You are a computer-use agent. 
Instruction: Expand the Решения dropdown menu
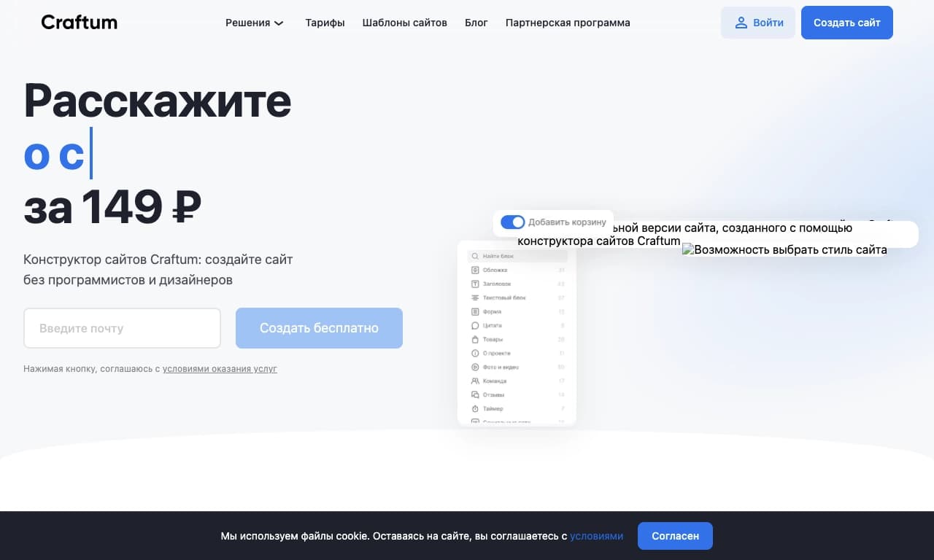(x=255, y=23)
